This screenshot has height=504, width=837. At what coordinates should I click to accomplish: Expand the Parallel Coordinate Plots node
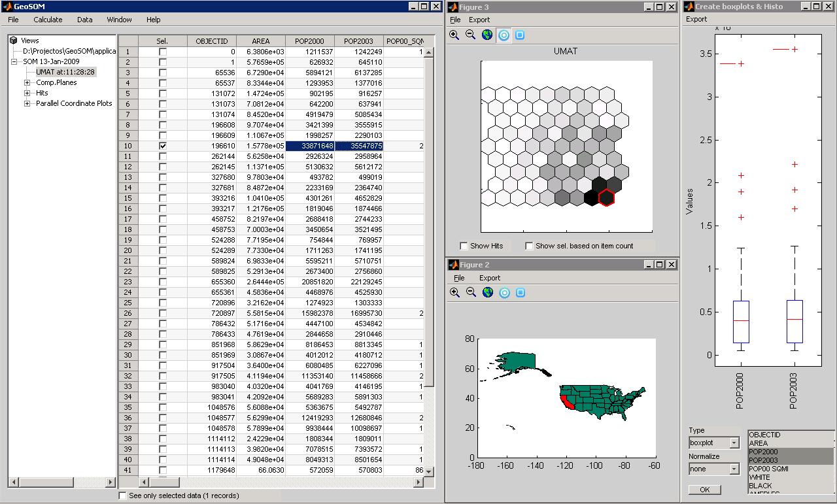(x=27, y=103)
